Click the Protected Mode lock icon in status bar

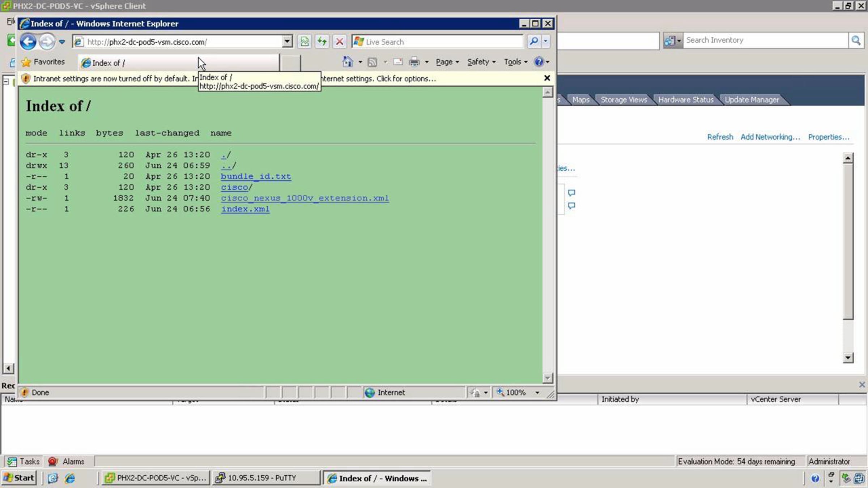tap(475, 393)
